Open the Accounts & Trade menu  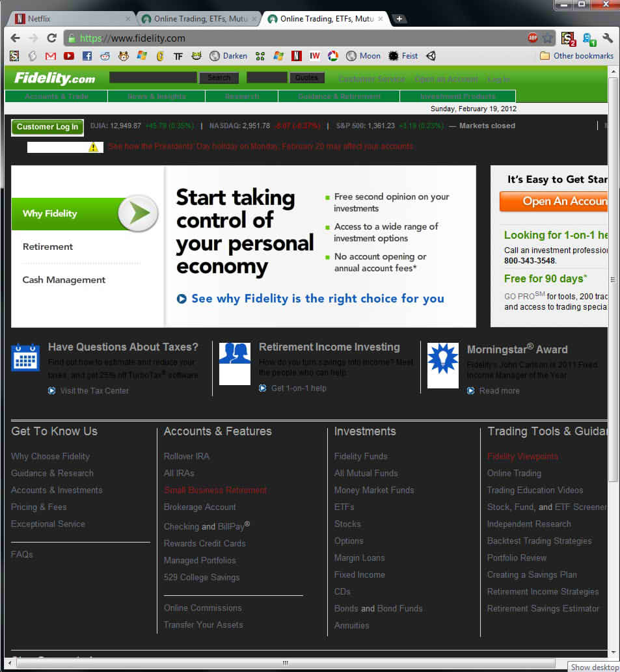56,96
